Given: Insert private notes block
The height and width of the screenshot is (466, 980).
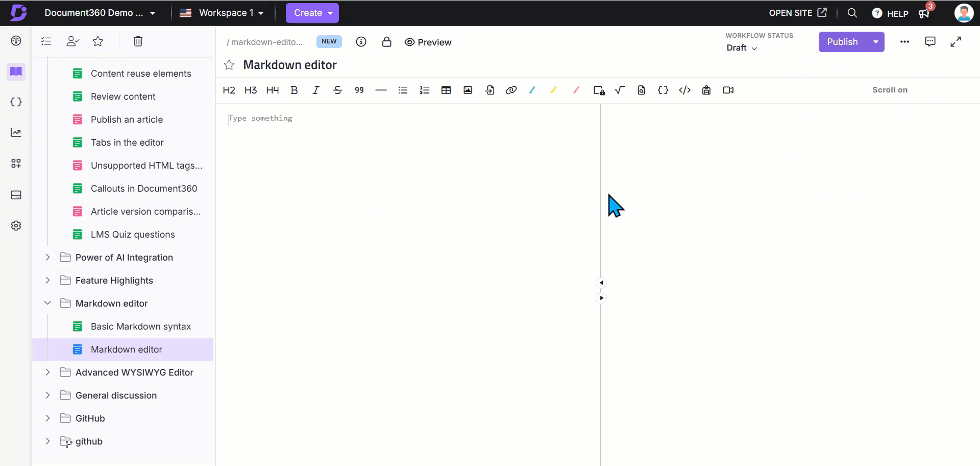Looking at the screenshot, I should (599, 90).
